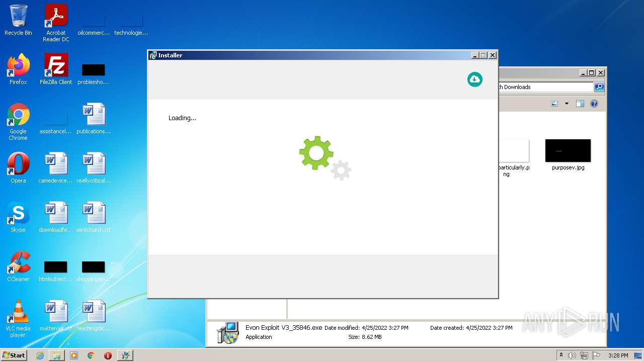Select the reallycritical Word document icon
Image resolution: width=644 pixels, height=362 pixels.
[94, 168]
